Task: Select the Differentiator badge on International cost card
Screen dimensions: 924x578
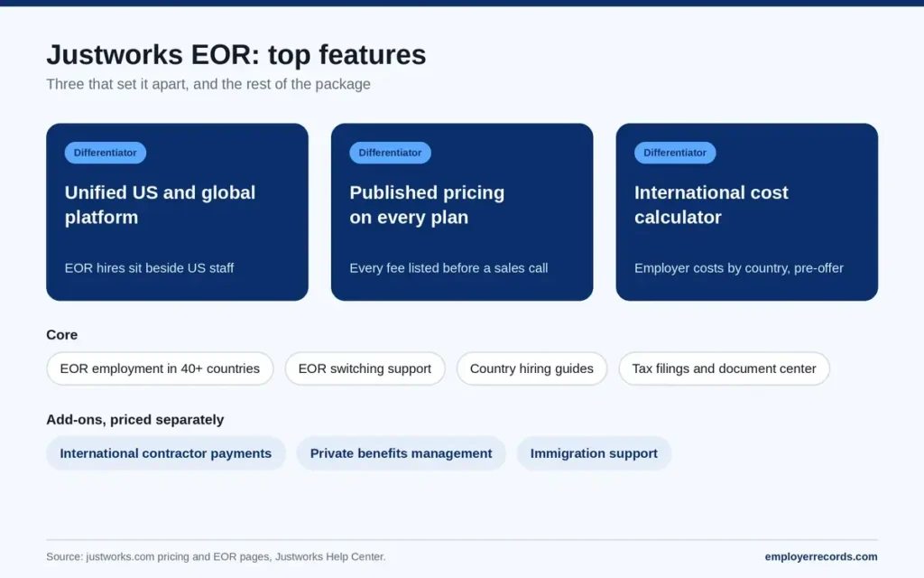Action: click(x=675, y=153)
